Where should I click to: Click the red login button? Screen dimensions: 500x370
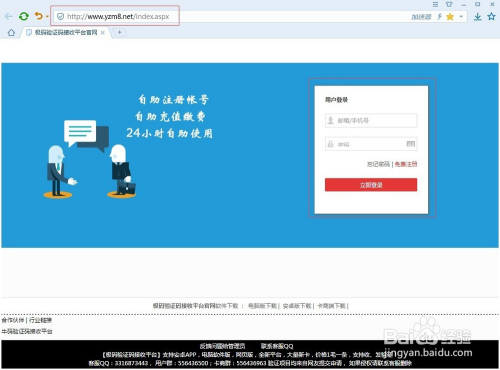[371, 185]
